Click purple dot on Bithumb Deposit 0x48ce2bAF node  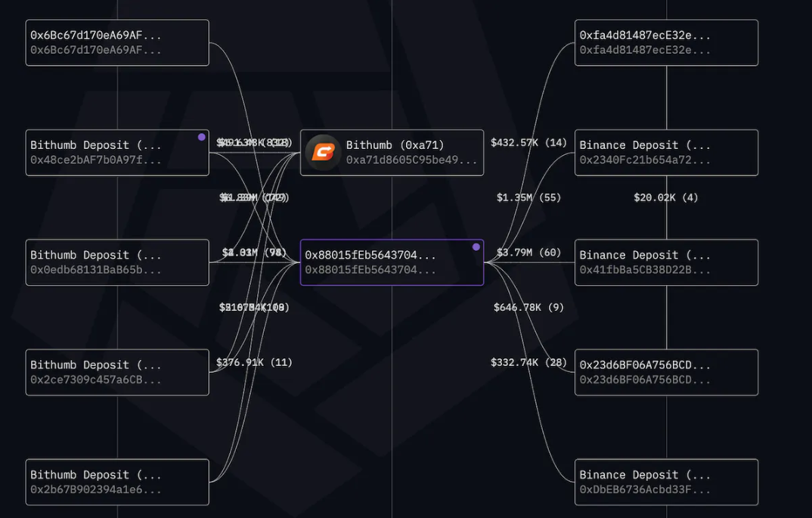[x=201, y=138]
